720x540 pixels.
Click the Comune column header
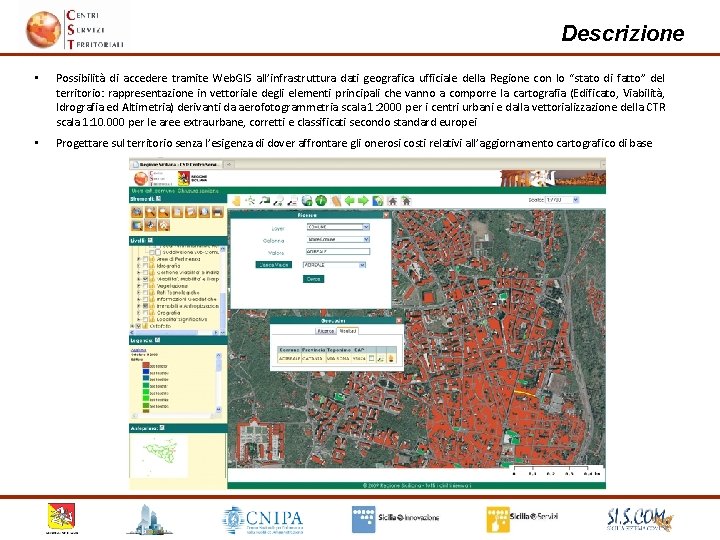click(289, 350)
